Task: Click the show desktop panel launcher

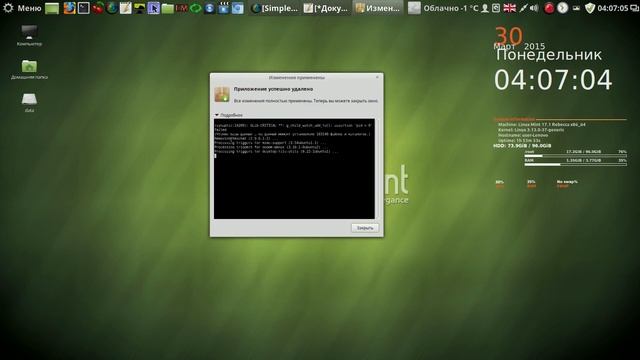Action: (52, 8)
